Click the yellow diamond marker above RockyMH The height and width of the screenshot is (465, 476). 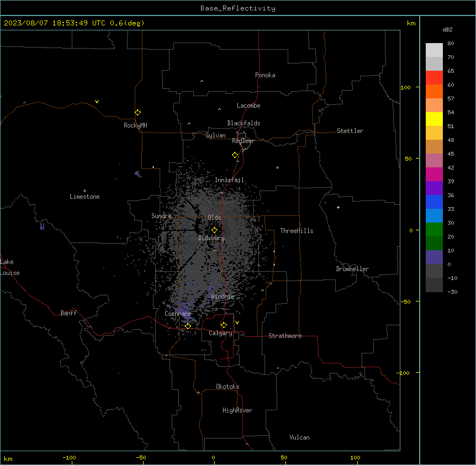(x=137, y=113)
